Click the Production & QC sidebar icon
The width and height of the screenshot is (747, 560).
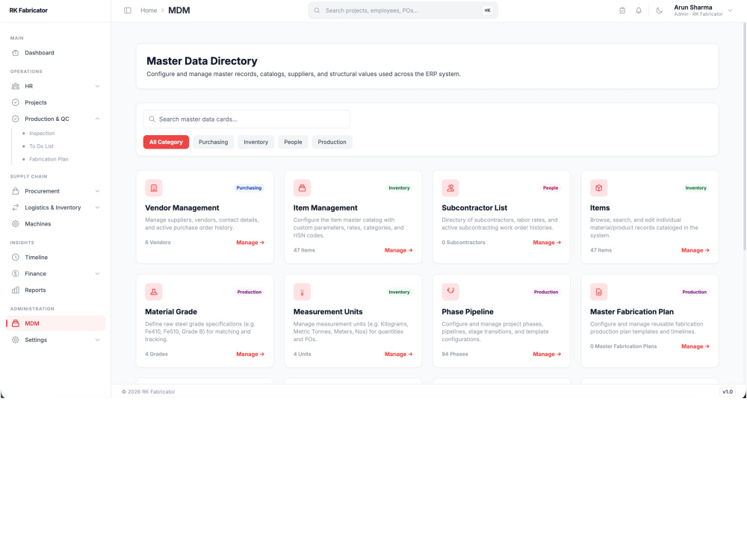point(15,119)
